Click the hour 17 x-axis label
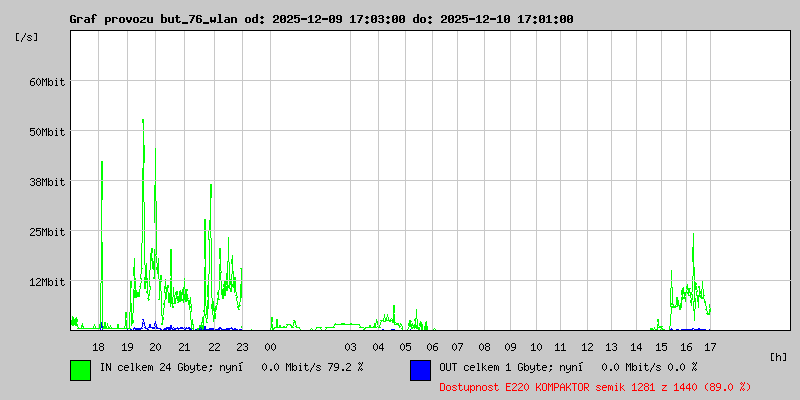Screen dimensions: 800x400 [710, 347]
